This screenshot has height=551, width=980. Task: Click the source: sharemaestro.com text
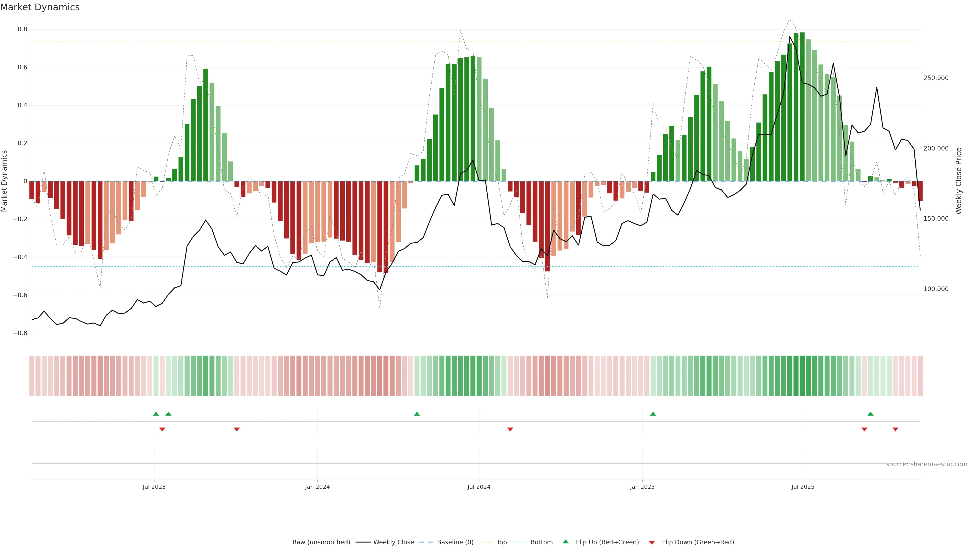tap(926, 464)
